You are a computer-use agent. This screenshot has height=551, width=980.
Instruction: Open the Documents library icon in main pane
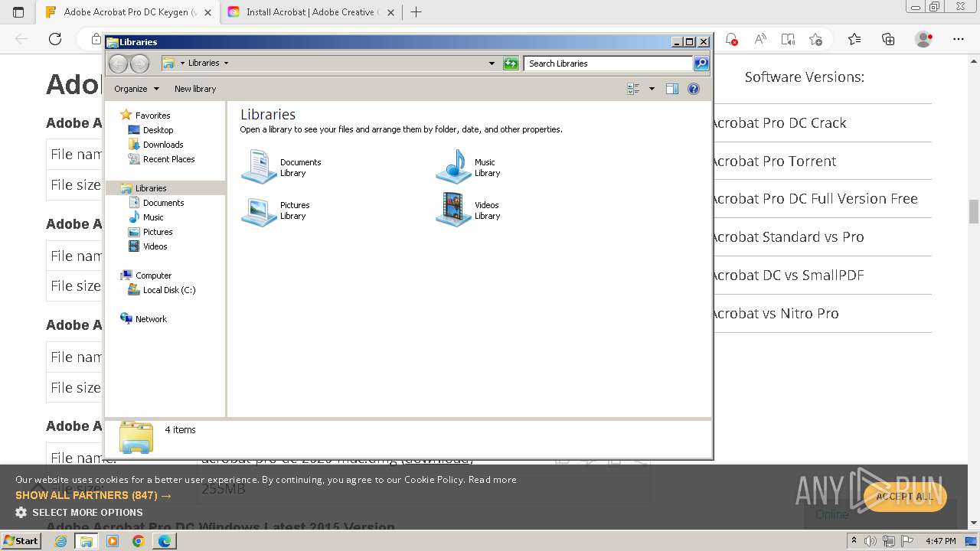tap(259, 167)
